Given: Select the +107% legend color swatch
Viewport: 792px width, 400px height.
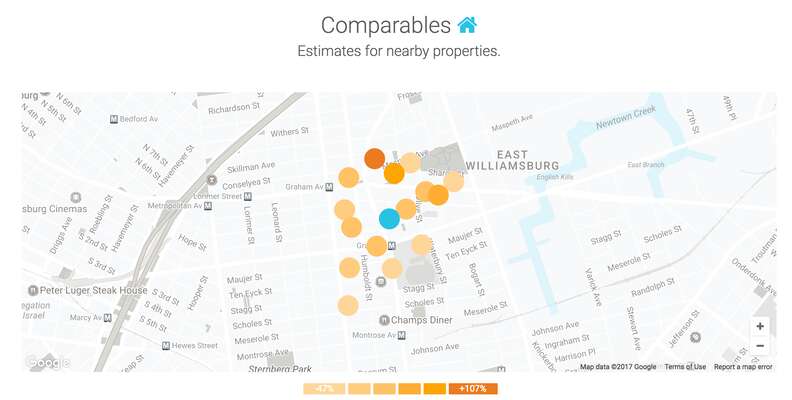Looking at the screenshot, I should point(473,388).
